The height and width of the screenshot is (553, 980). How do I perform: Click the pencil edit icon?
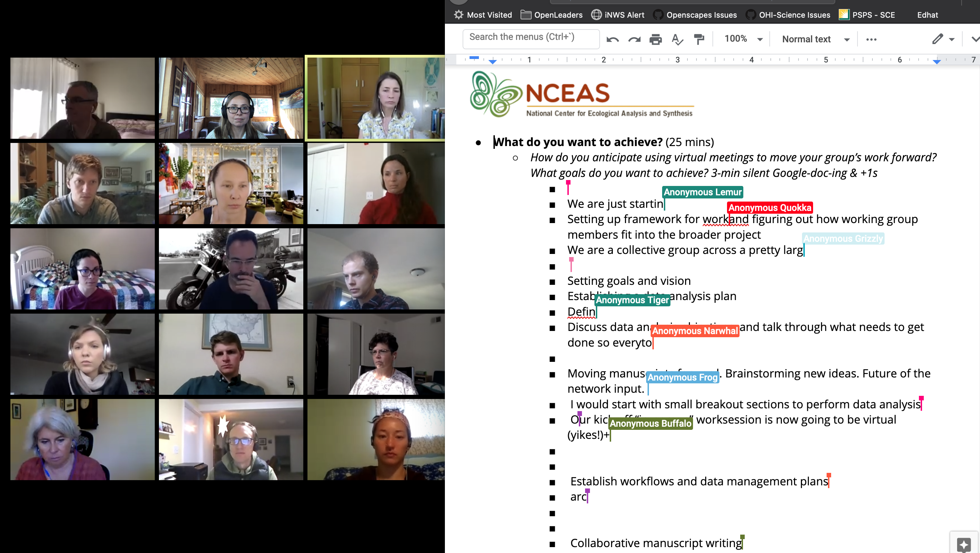tap(938, 39)
